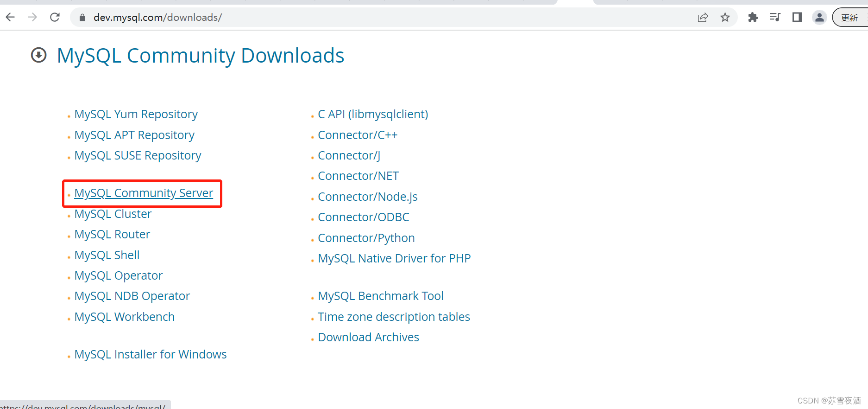The width and height of the screenshot is (868, 409).
Task: Open MySQL Operator link
Action: click(x=119, y=275)
